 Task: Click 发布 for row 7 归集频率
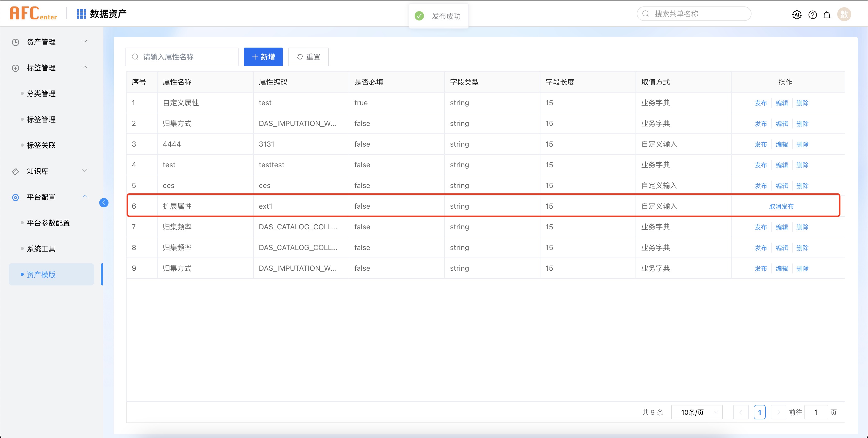coord(761,227)
